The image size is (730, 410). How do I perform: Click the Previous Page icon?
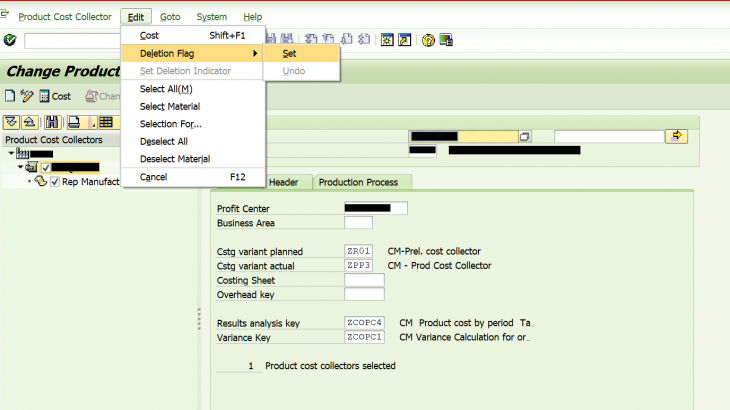point(329,40)
